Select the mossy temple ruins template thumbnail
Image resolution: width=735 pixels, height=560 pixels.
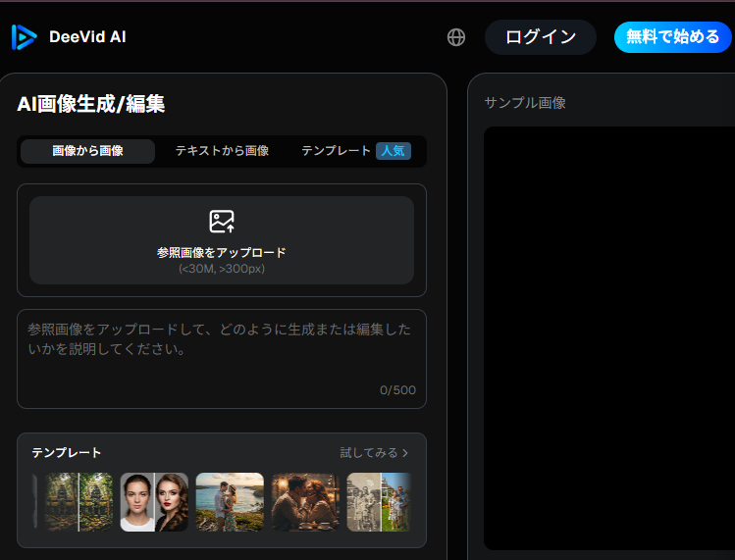(x=79, y=502)
